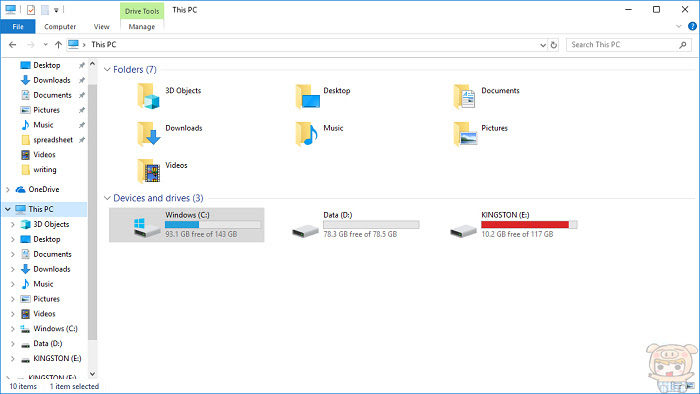Click the spreadsheet folder icon in sidebar

click(x=25, y=140)
